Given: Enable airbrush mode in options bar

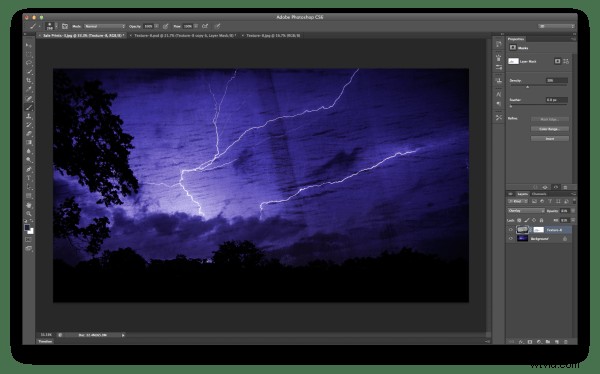Looking at the screenshot, I should pos(205,26).
